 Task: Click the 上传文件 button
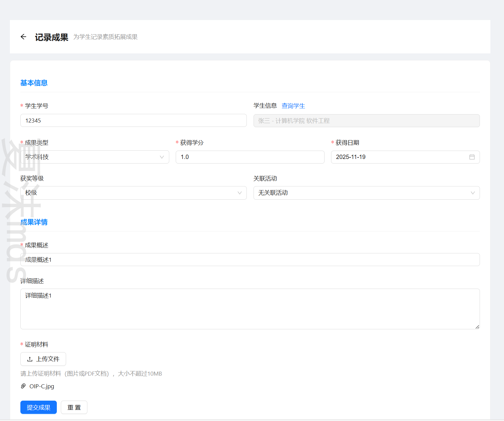point(43,359)
